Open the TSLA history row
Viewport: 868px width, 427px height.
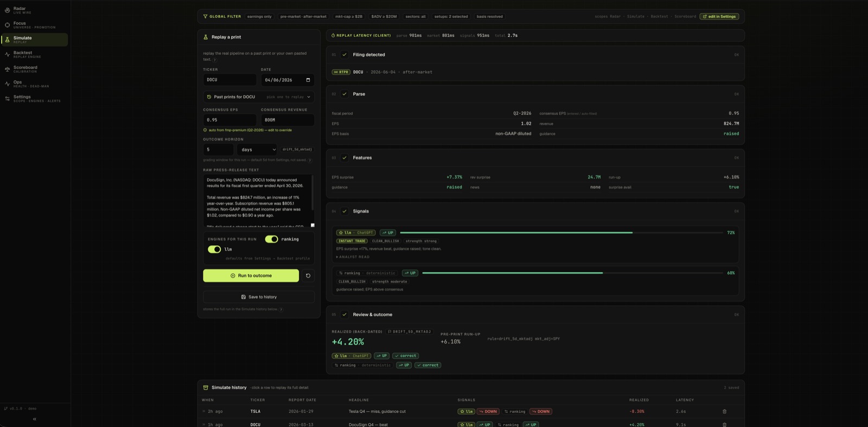click(x=471, y=411)
